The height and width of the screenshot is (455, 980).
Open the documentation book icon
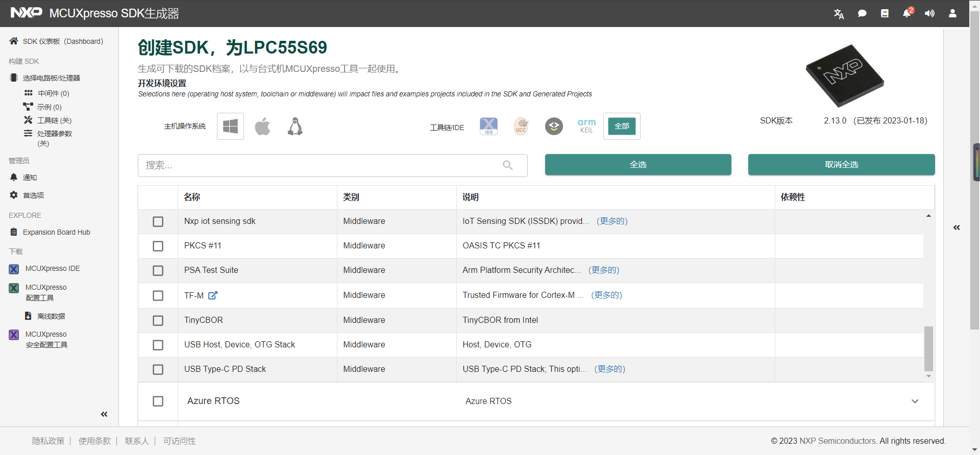click(x=885, y=14)
